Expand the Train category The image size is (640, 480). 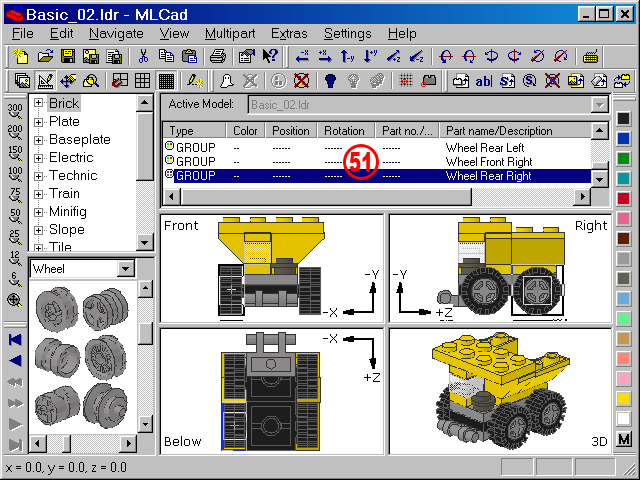coord(38,194)
